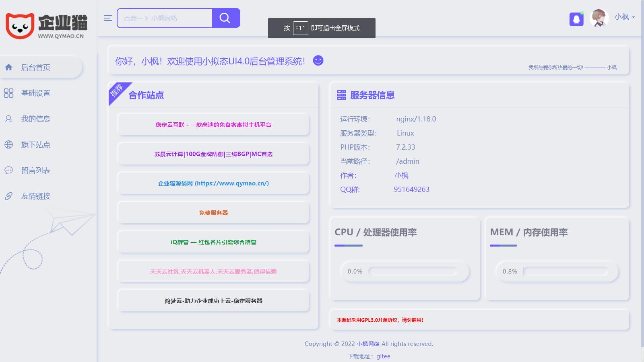Open 后台首页 in sidebar
The image size is (644, 362).
click(36, 68)
